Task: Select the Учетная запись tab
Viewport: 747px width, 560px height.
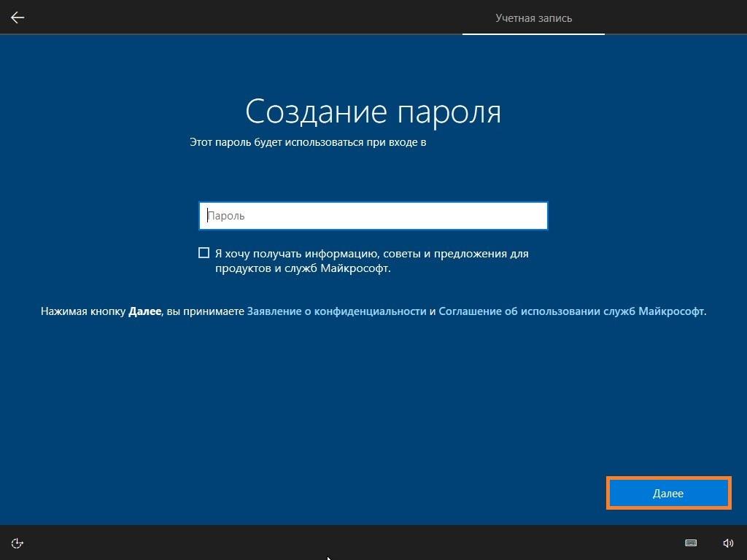Action: tap(533, 18)
